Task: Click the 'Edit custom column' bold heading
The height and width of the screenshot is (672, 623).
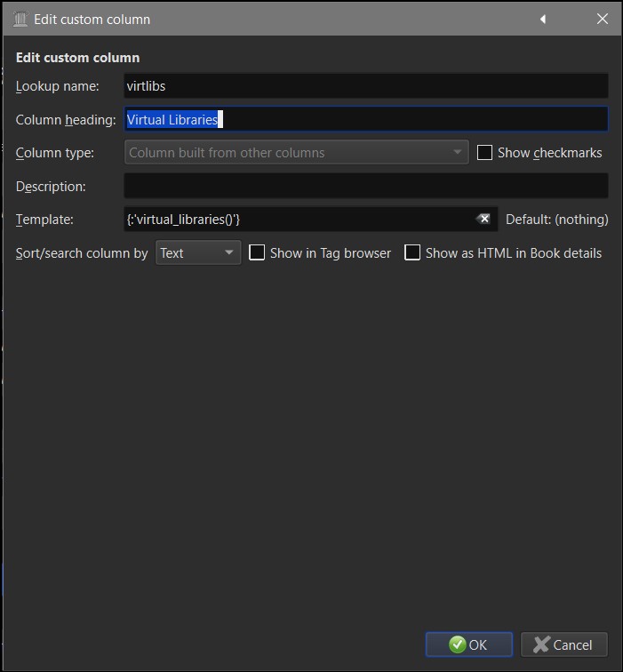Action: (x=77, y=58)
